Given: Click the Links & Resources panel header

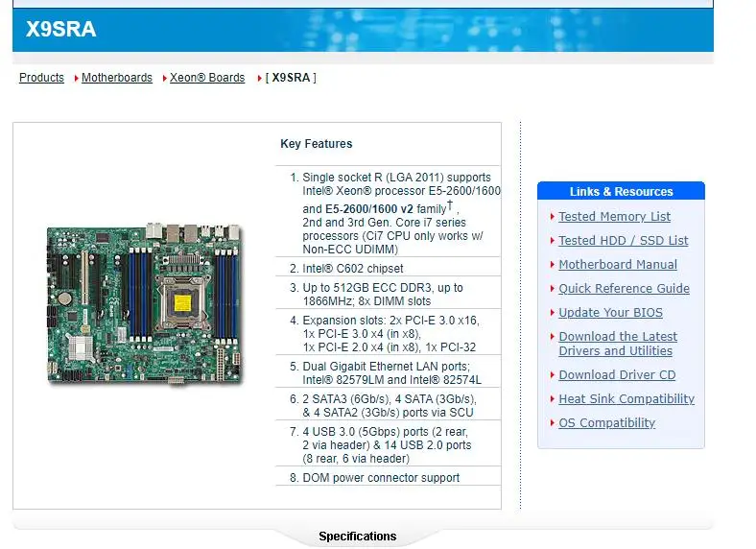Looking at the screenshot, I should (x=621, y=191).
